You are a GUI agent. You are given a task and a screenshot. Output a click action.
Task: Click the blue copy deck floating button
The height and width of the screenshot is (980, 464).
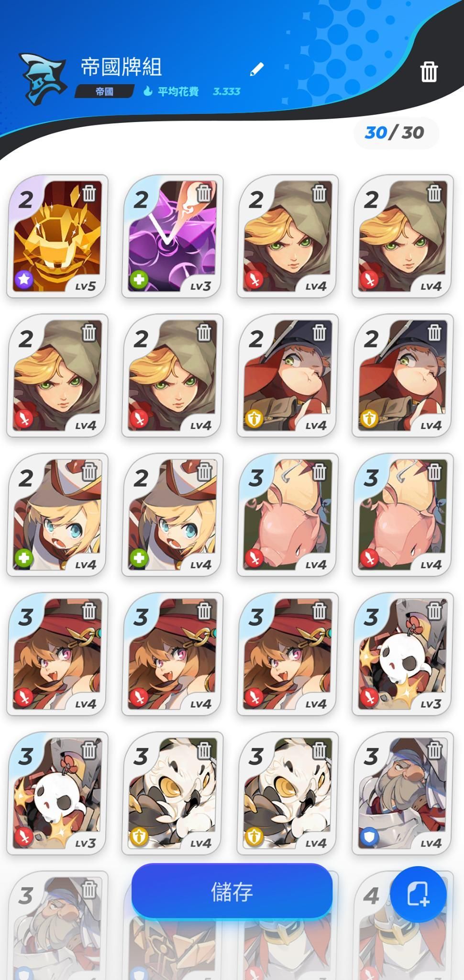418,894
